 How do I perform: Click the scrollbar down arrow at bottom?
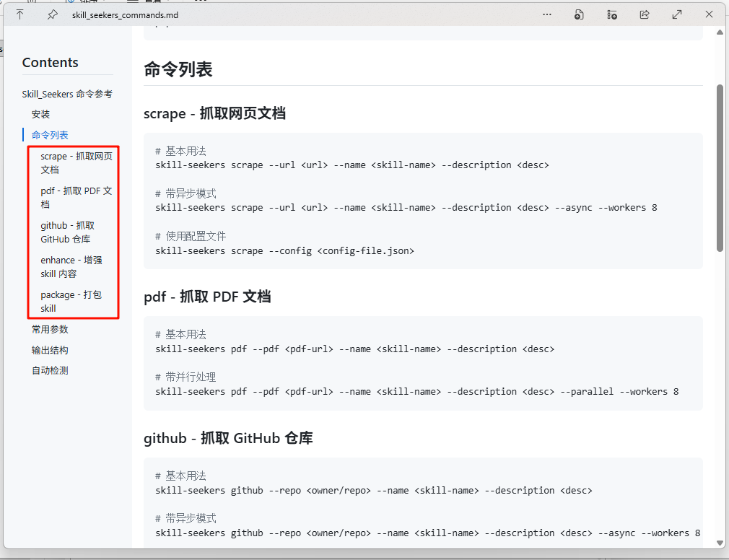tap(720, 542)
